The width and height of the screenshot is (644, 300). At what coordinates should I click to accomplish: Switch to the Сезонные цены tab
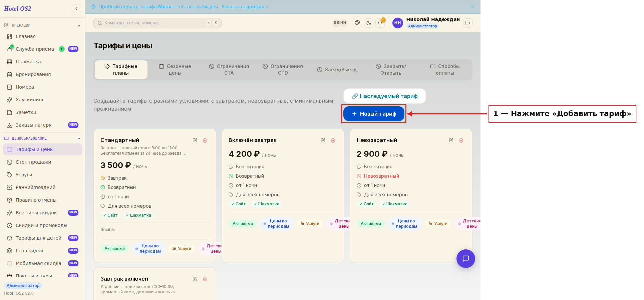(x=175, y=70)
